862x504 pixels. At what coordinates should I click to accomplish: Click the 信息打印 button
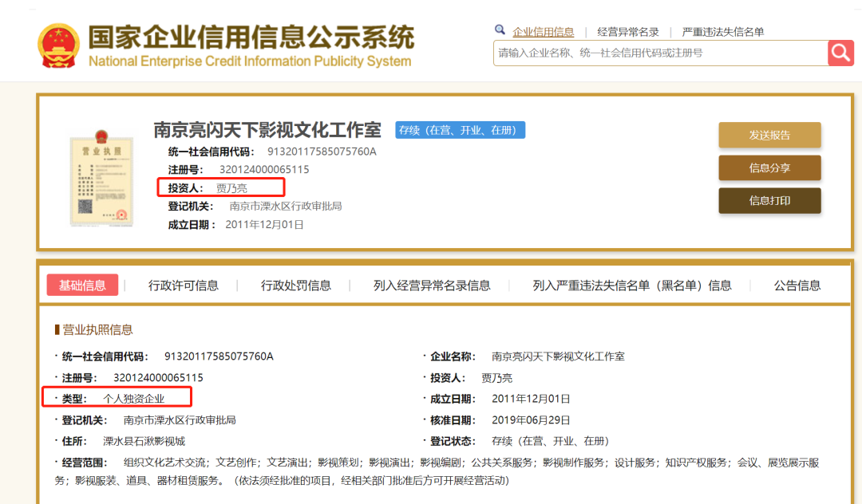[x=769, y=200]
